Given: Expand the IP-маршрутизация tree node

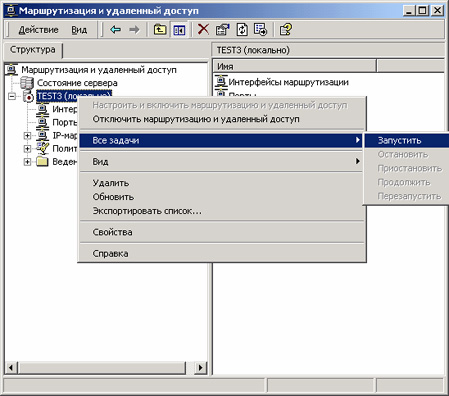Looking at the screenshot, I should [x=27, y=136].
